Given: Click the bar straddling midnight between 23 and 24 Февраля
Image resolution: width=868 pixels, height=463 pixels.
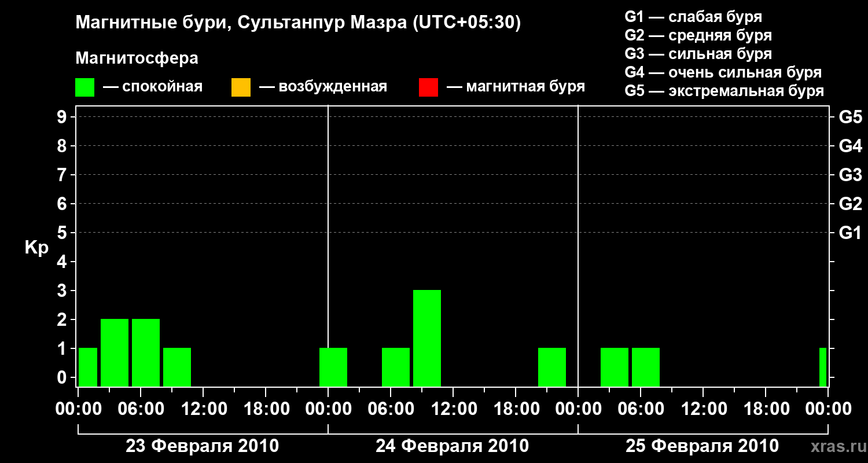Looking at the screenshot, I should click(x=333, y=367).
